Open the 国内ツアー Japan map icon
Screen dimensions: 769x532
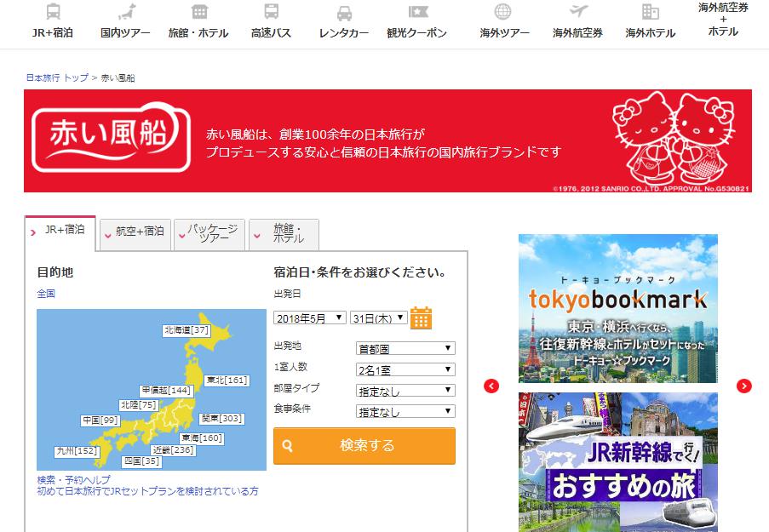(x=125, y=12)
